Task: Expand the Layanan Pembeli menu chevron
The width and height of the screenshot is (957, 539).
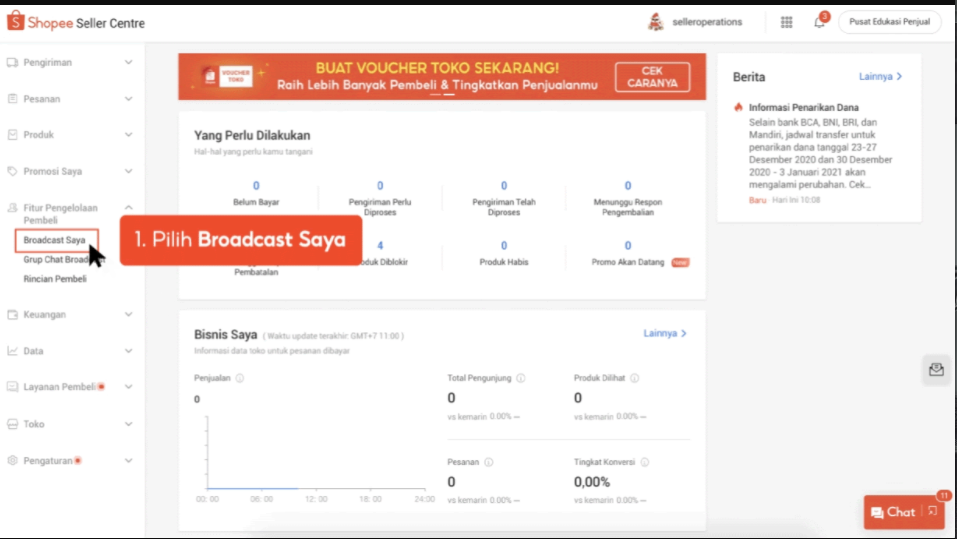Action: coord(129,386)
